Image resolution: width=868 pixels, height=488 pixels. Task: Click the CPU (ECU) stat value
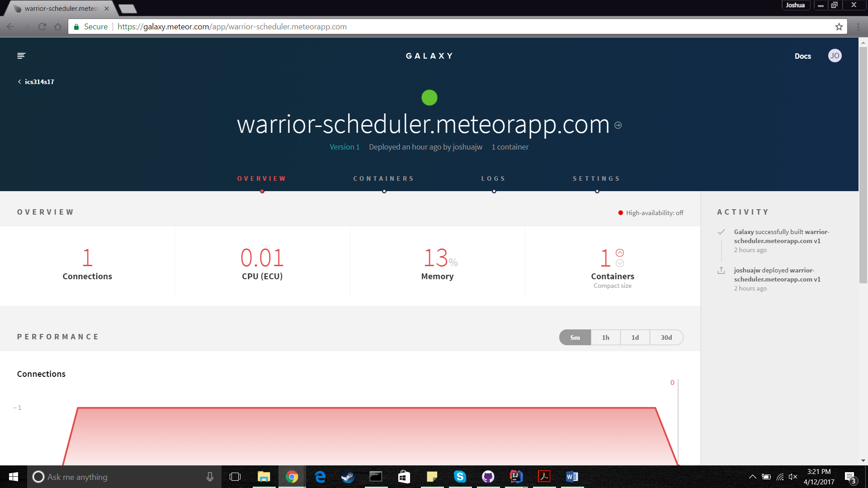[262, 258]
